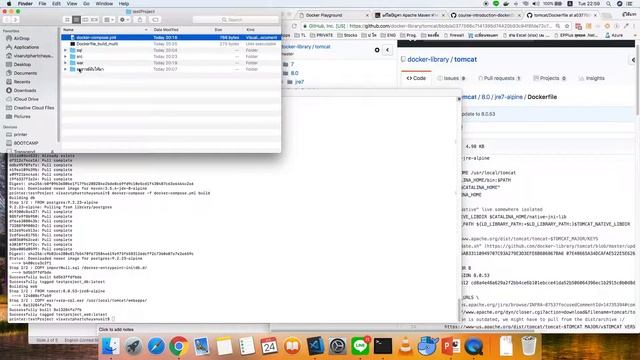Image resolution: width=640 pixels, height=360 pixels.
Task: Launch Launchpad rocket icon in Dock
Action: [133, 346]
